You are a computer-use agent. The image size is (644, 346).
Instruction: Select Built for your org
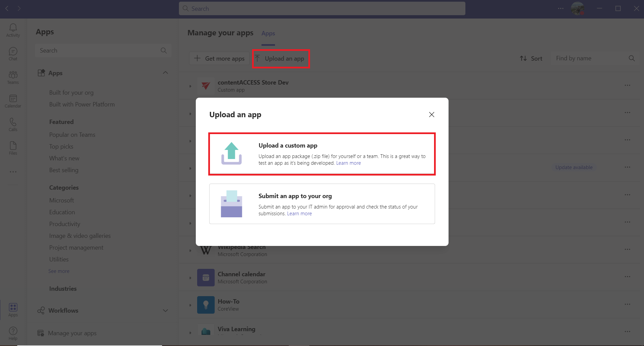click(71, 93)
